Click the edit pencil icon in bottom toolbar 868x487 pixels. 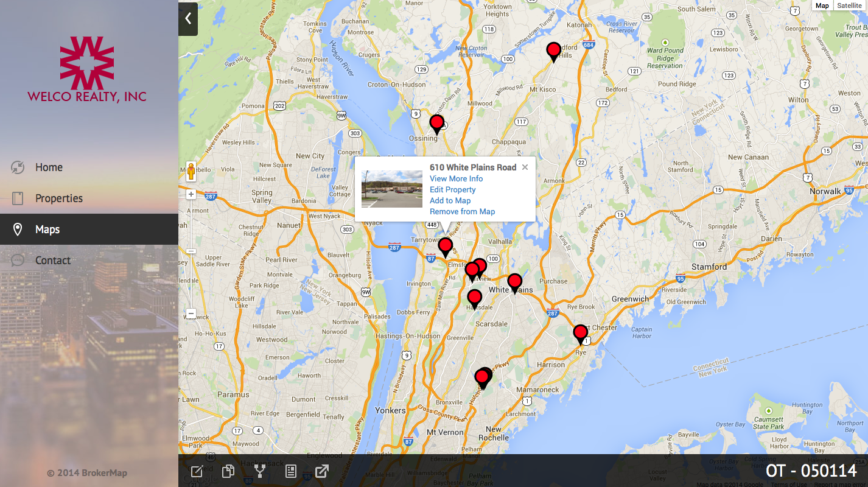[x=197, y=471]
